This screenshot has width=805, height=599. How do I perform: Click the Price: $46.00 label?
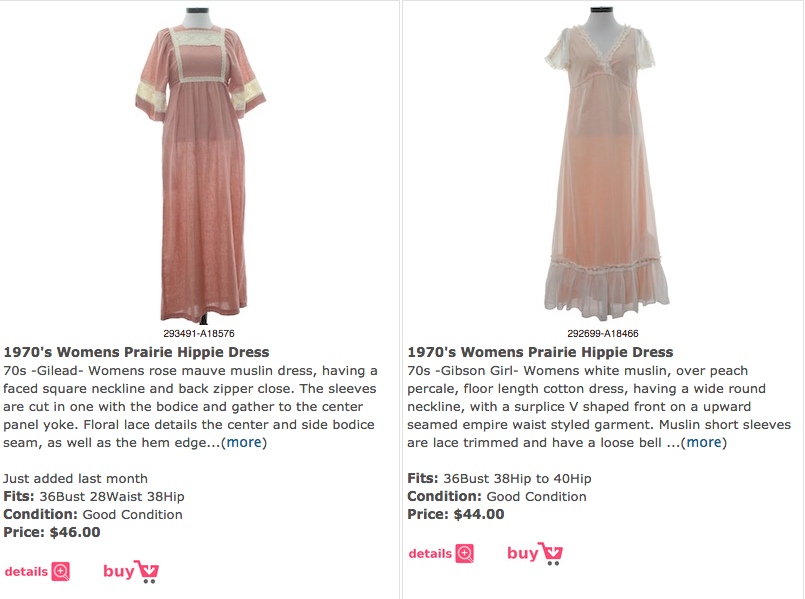pos(52,532)
